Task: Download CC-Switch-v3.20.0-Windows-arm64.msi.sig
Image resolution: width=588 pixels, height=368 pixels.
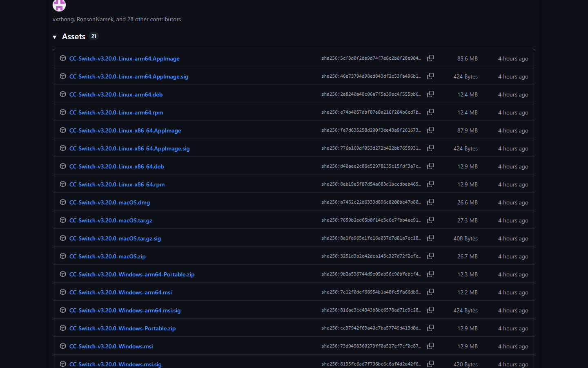Action: tap(125, 310)
